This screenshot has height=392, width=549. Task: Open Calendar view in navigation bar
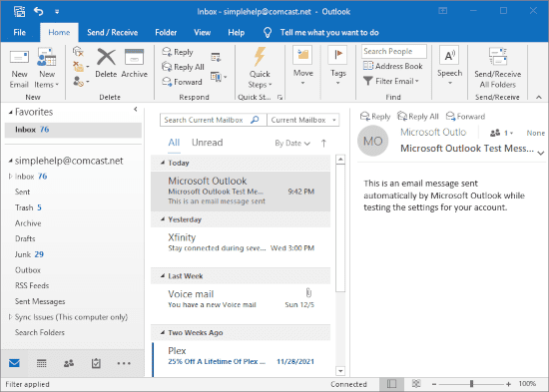(x=42, y=363)
